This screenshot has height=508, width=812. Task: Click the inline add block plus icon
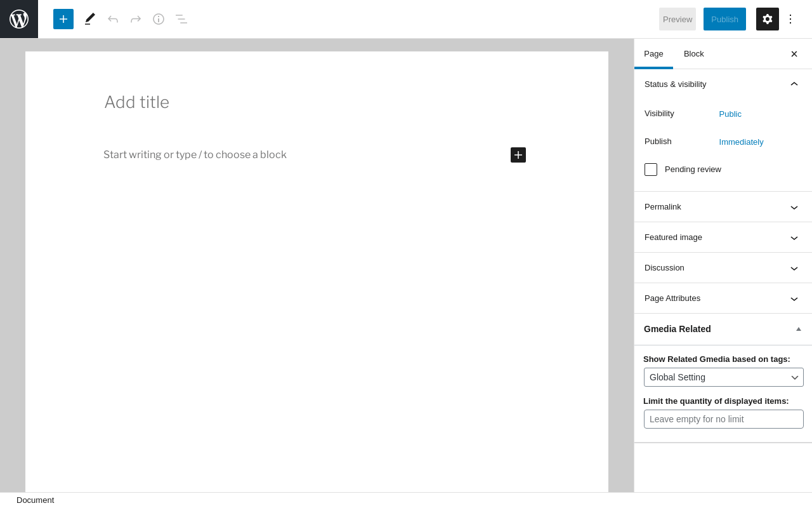tap(518, 155)
